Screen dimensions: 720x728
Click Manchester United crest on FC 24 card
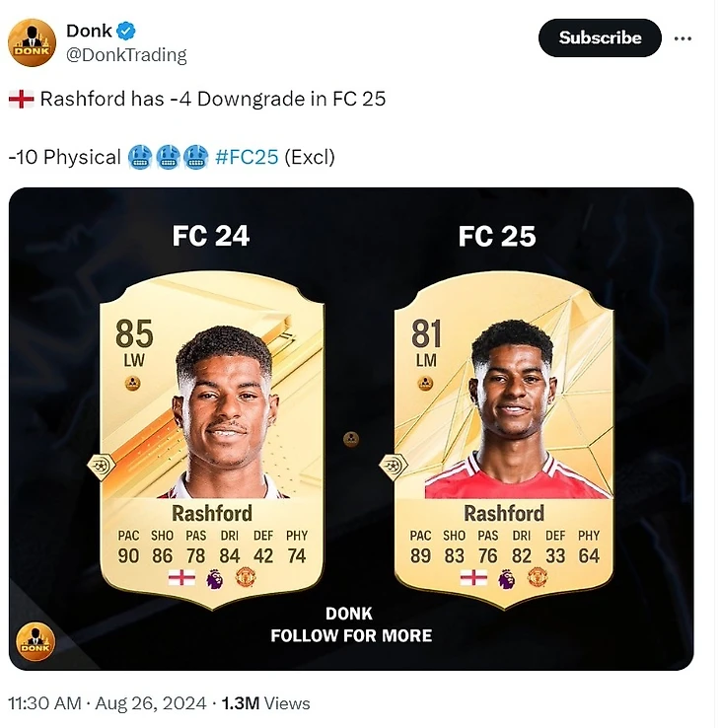tap(246, 578)
